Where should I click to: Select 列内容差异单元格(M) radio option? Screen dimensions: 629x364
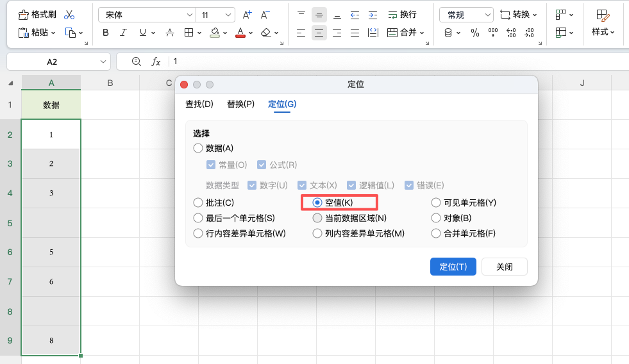(317, 233)
